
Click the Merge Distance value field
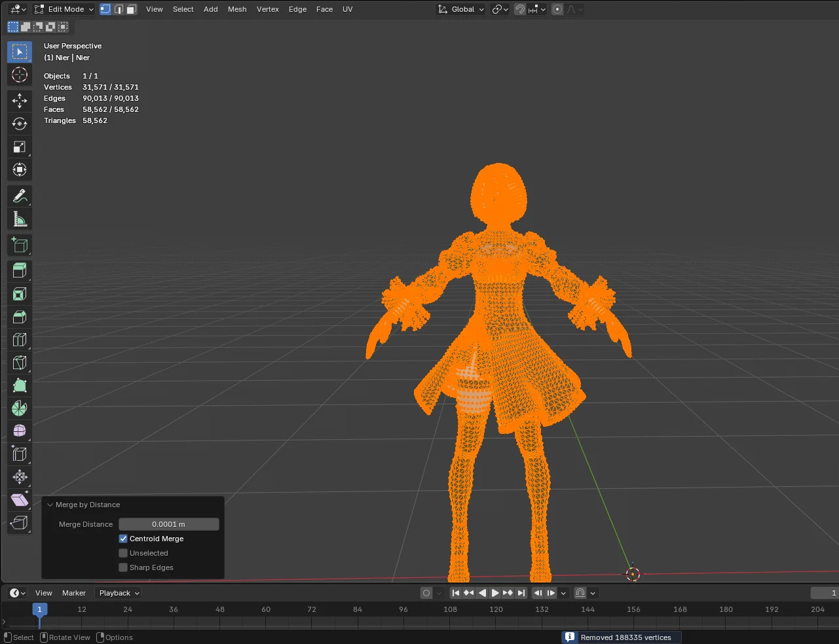(169, 524)
